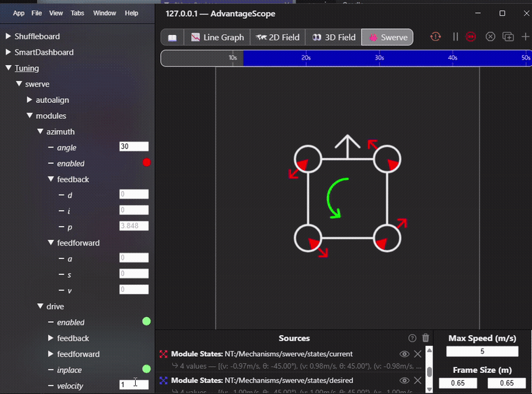This screenshot has height=394, width=532.
Task: Collapse the azimuth tree node
Action: 40,132
